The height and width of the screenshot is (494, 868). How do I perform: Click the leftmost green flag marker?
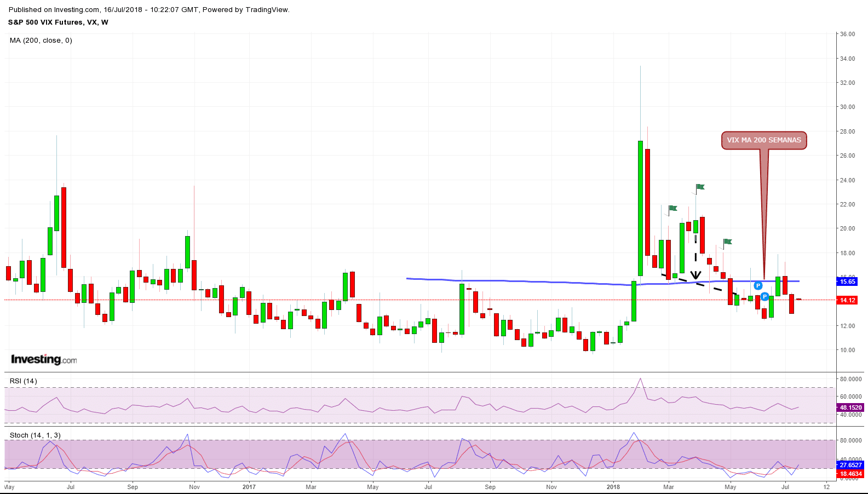pyautogui.click(x=672, y=208)
